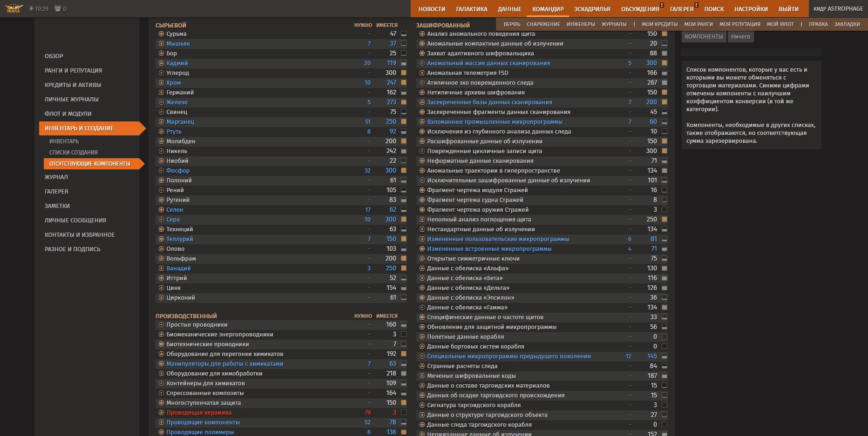
Task: Click the grade icon beside Сурьма
Action: pos(161,34)
